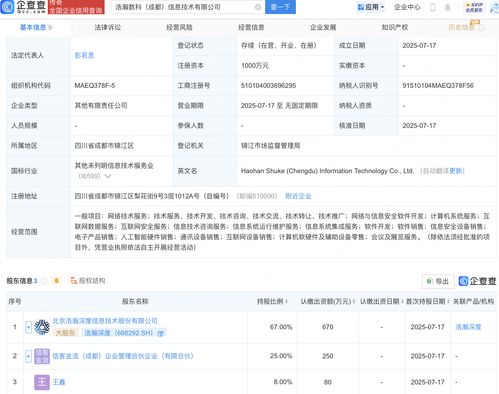Select region value 四川省成都市锦江区

(104, 146)
